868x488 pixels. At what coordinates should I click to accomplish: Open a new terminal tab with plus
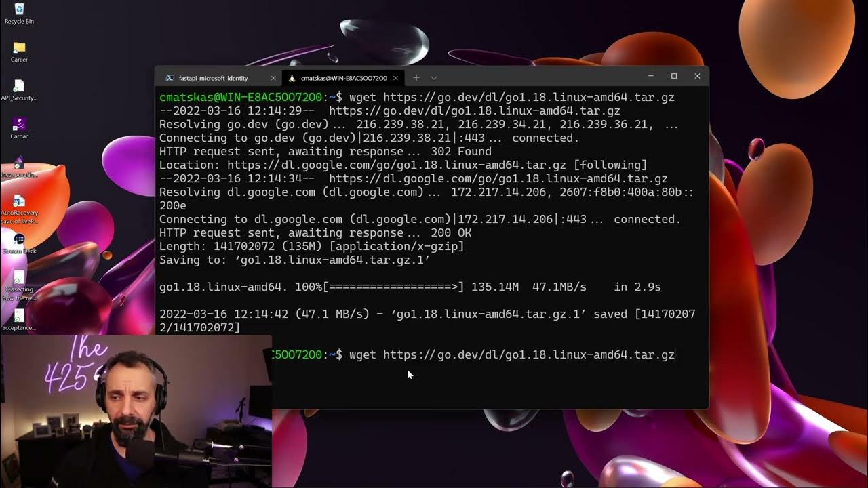tap(416, 77)
